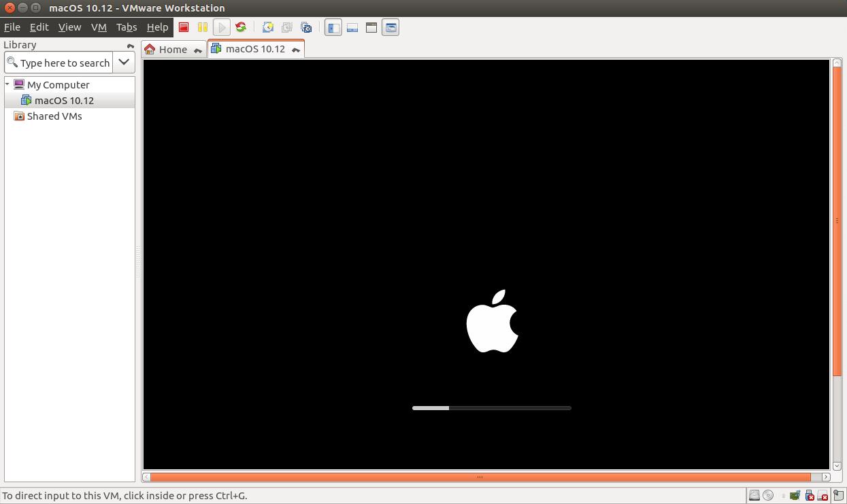Click the grayed revert to snapshot icon
847x504 pixels.
tap(287, 27)
